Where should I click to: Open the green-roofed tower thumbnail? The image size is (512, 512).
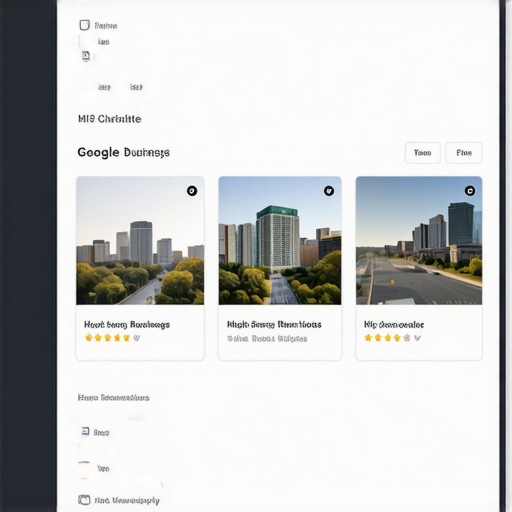pos(280,241)
